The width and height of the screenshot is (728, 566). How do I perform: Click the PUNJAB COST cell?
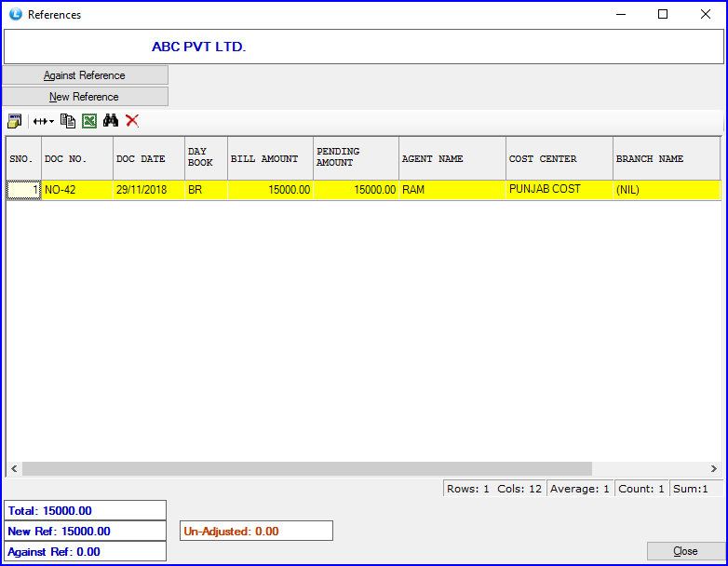click(x=559, y=190)
